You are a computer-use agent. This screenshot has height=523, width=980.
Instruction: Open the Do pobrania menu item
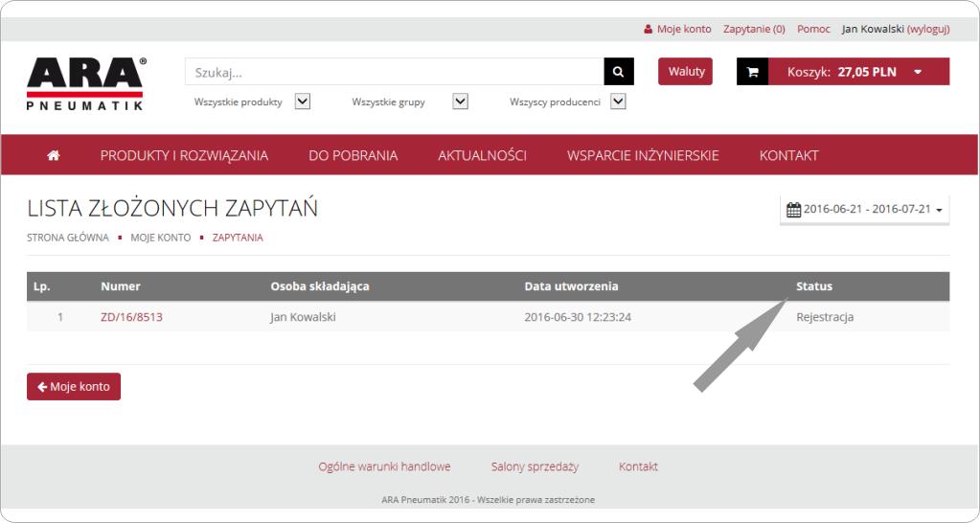pos(353,155)
